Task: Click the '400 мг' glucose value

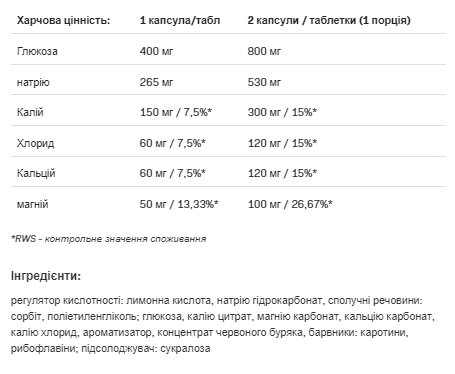Action: 156,51
